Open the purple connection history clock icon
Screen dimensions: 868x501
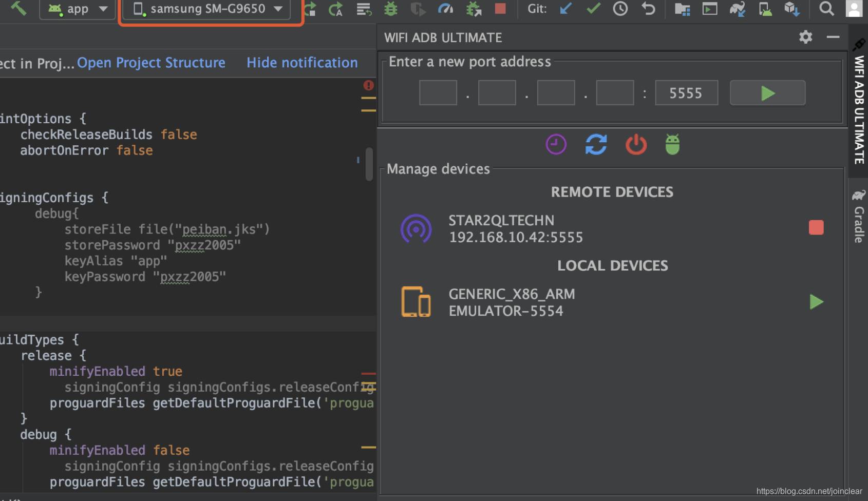pyautogui.click(x=556, y=144)
